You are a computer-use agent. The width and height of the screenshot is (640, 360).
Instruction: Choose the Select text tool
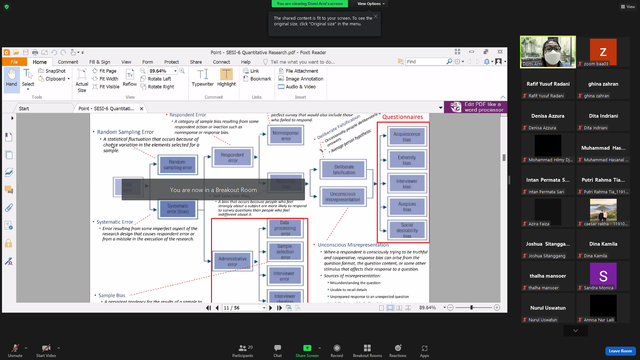point(28,78)
